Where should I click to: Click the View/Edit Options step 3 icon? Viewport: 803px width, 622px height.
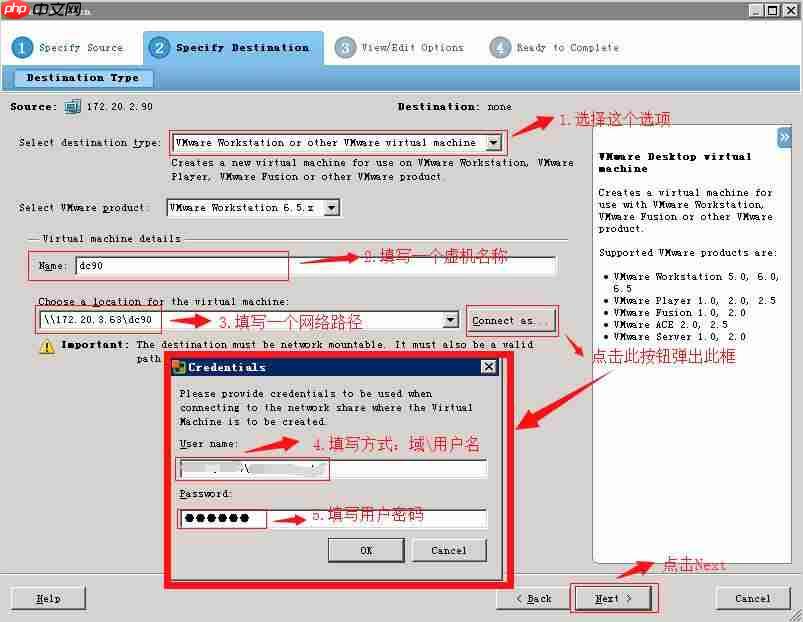[345, 47]
